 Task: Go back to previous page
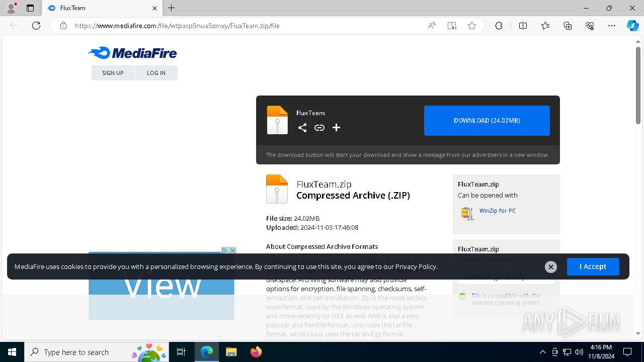[14, 26]
